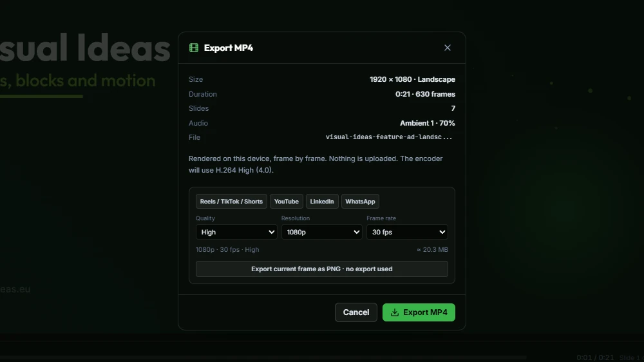Click the estimated size ≈ 20.3 MB
This screenshot has height=362, width=644.
click(433, 249)
